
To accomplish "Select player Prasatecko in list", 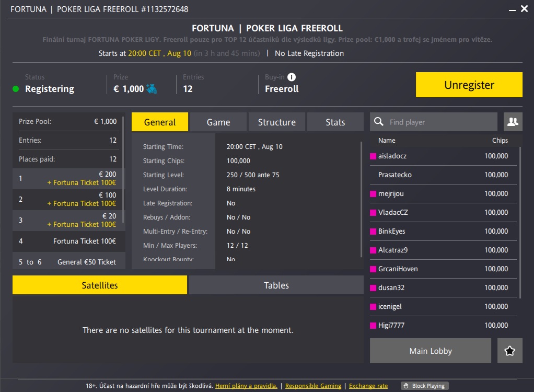I will (444, 175).
